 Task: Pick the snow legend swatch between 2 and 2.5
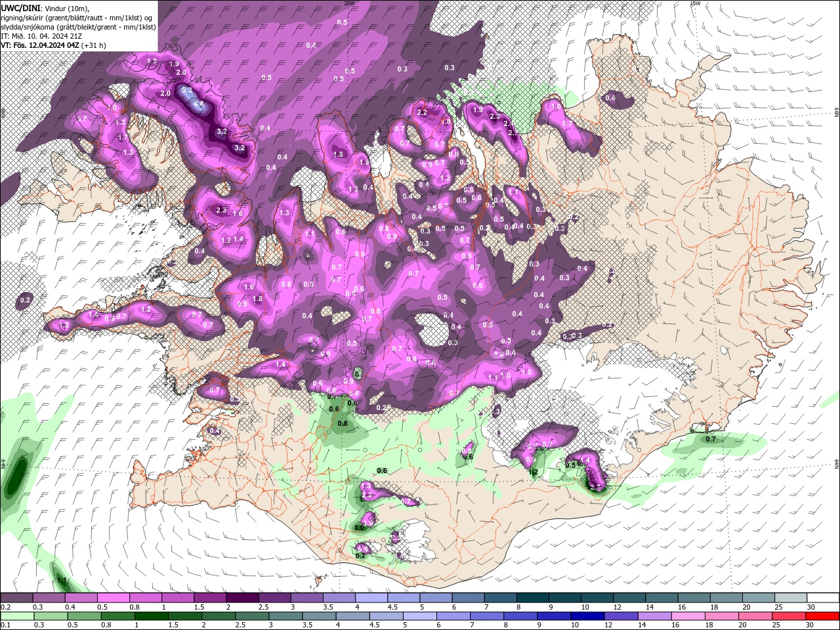click(x=242, y=598)
